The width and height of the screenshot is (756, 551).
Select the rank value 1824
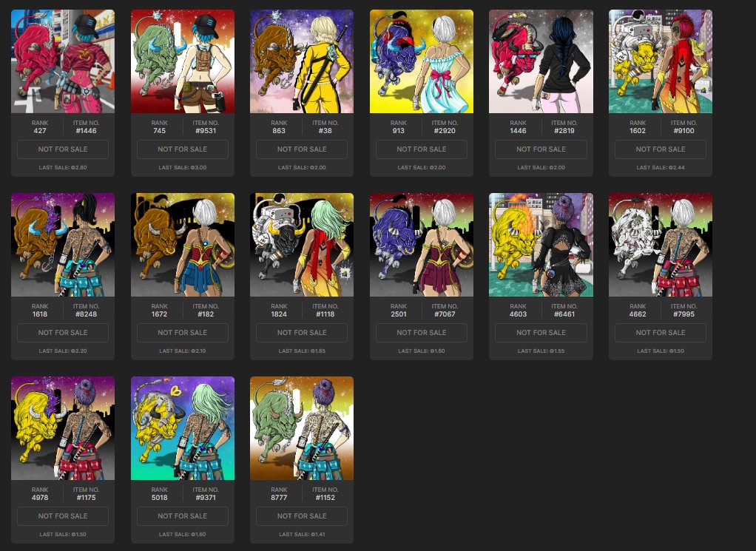click(279, 314)
